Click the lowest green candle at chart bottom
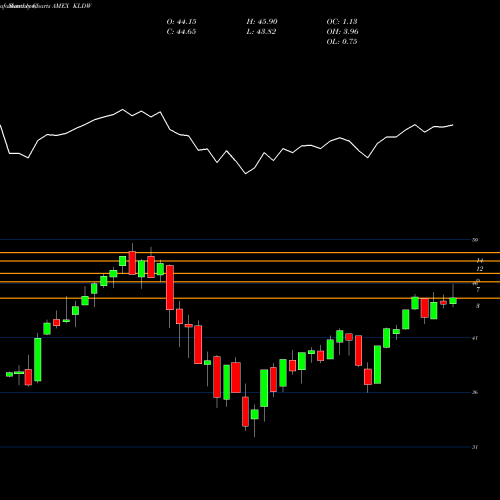The image size is (500, 500). (255, 414)
